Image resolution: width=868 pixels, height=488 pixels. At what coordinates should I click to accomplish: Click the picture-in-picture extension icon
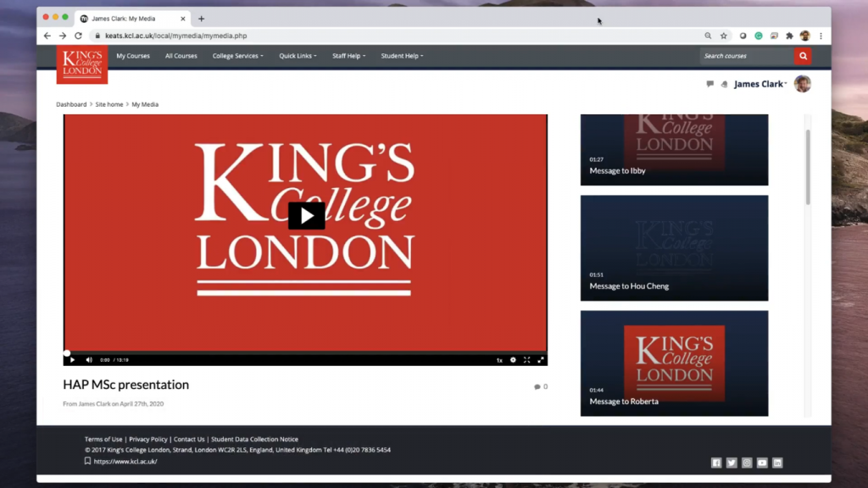click(774, 36)
